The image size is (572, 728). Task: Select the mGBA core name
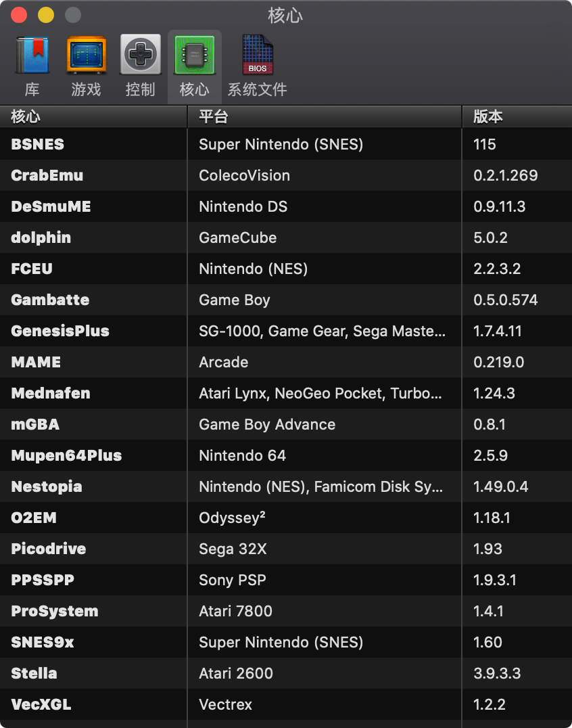35,424
